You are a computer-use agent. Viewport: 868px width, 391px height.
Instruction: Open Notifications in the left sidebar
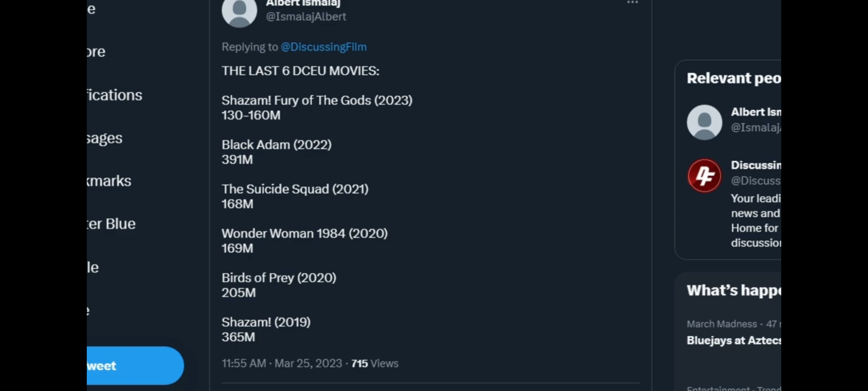point(114,95)
